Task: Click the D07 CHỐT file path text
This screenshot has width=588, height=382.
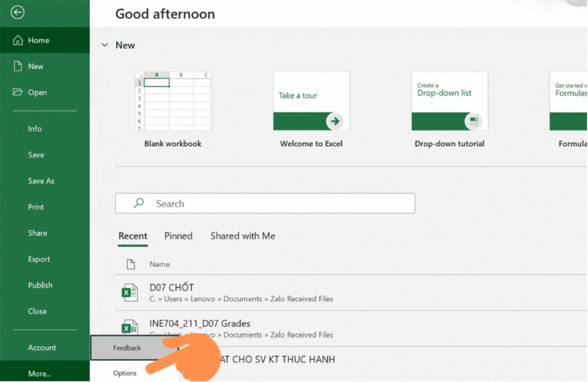Action: point(241,299)
